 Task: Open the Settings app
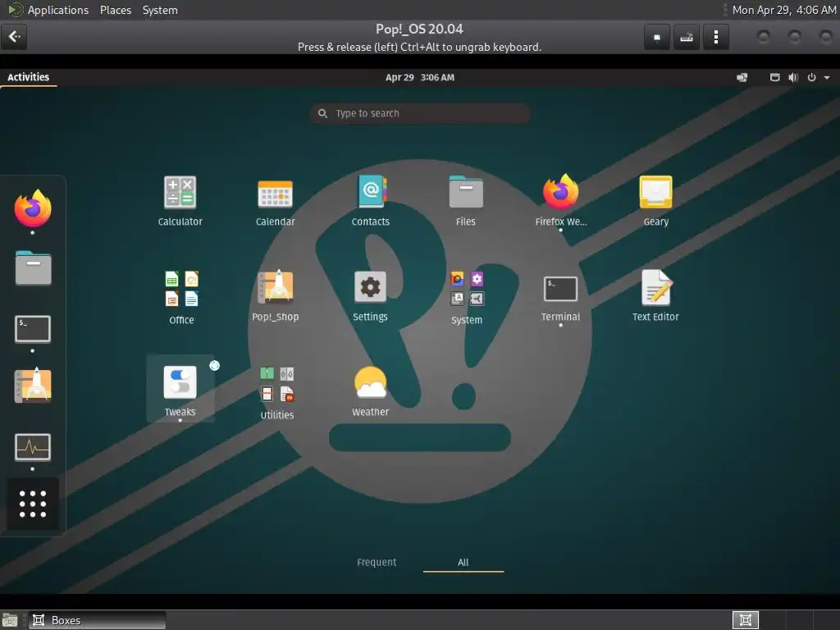(370, 295)
